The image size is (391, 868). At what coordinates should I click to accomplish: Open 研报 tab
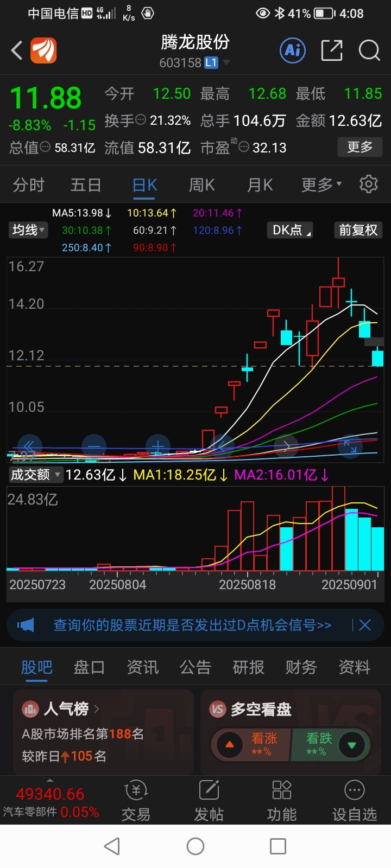coord(248,667)
